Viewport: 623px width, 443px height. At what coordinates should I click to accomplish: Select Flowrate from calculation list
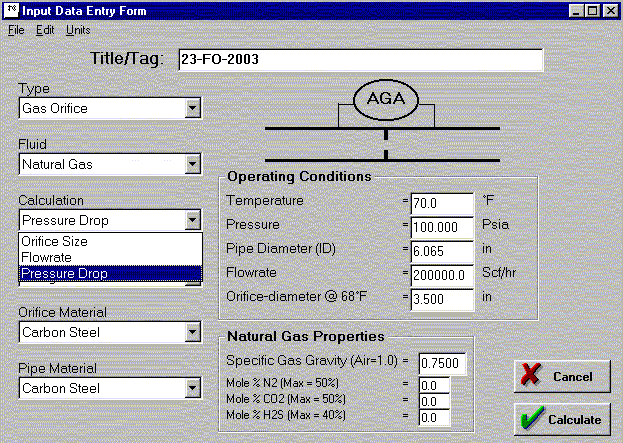coord(110,257)
